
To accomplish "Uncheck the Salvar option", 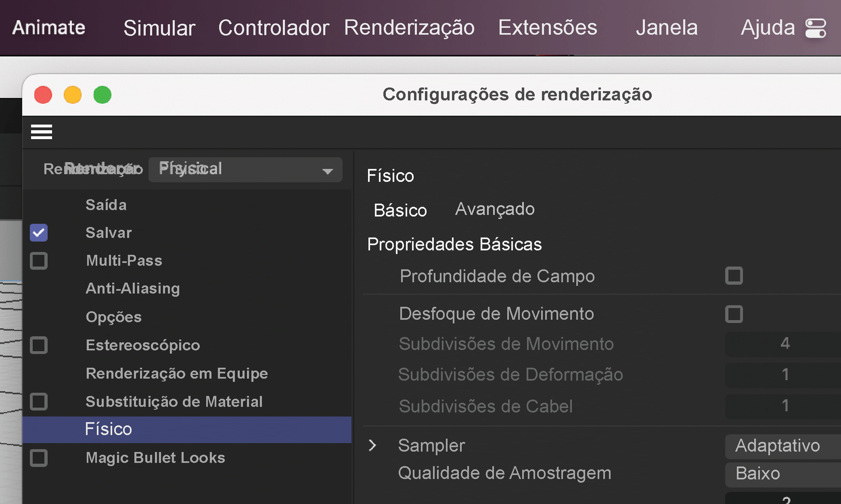I will coord(38,233).
